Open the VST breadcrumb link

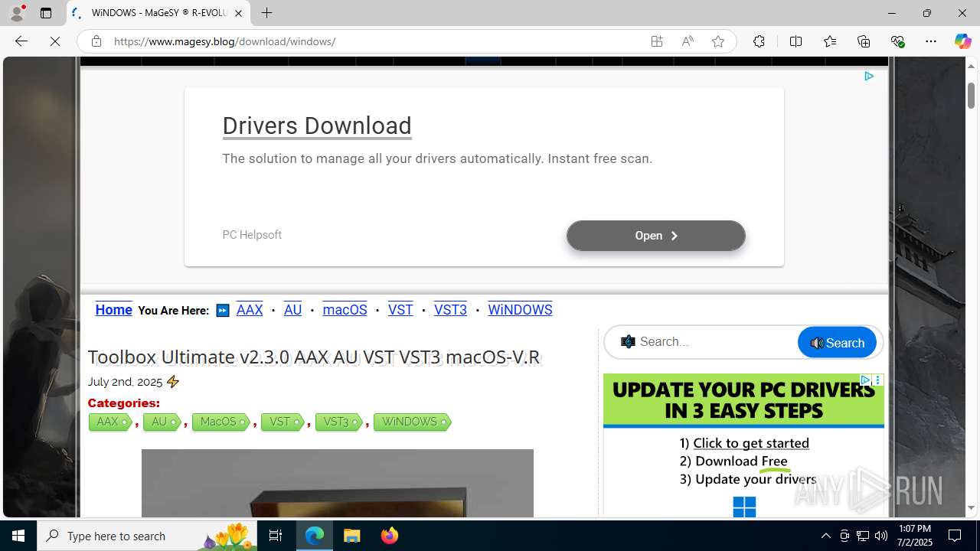(x=400, y=309)
